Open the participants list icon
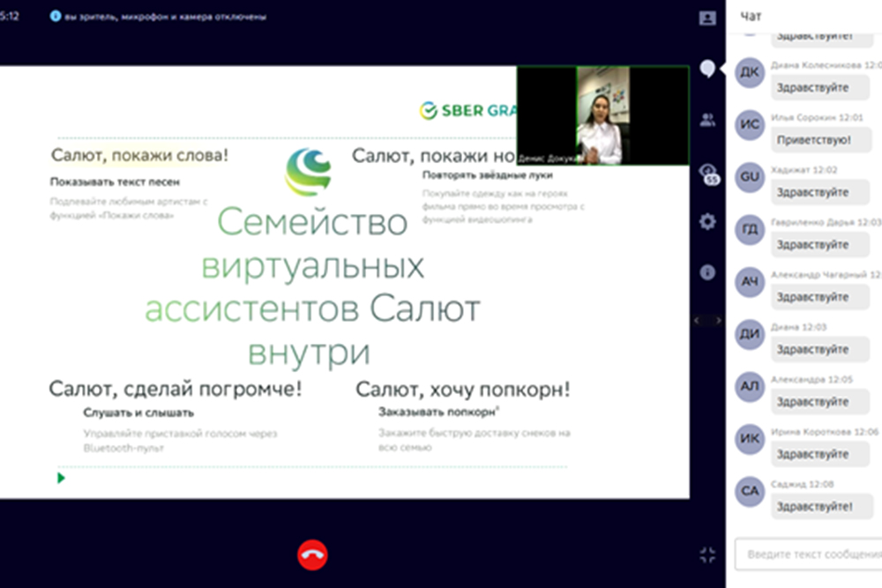 tap(706, 120)
